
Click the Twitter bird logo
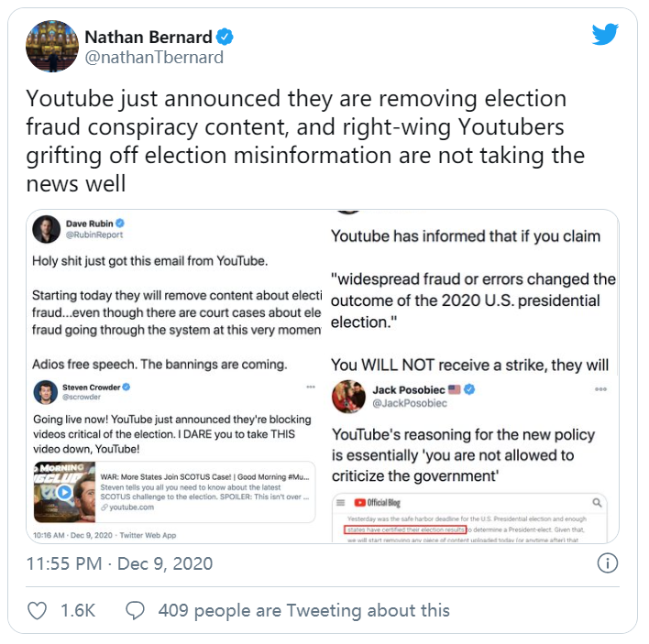(x=605, y=34)
